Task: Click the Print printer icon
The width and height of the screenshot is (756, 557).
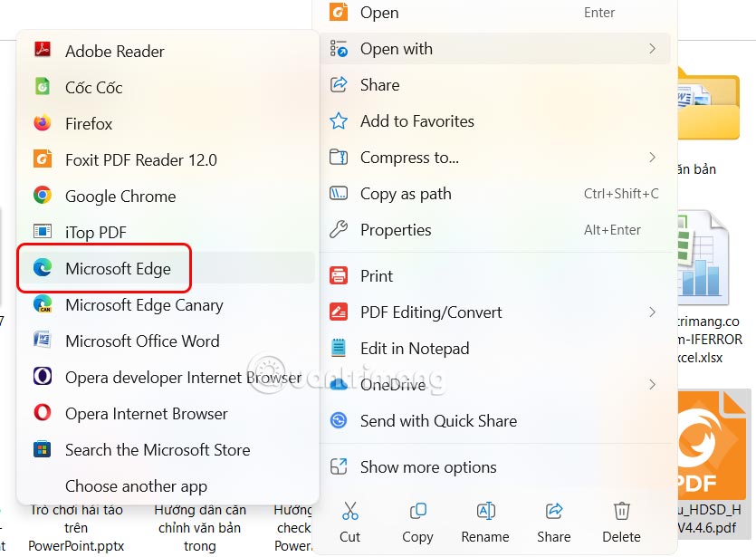Action: pyautogui.click(x=339, y=276)
